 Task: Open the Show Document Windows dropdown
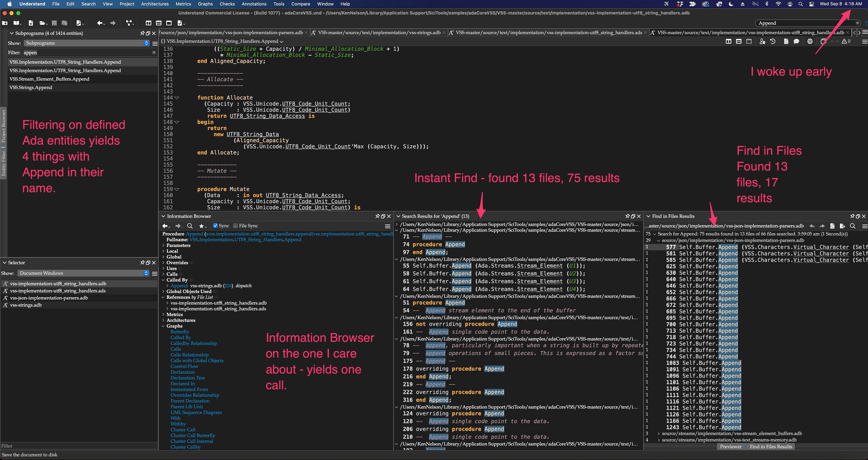coord(83,273)
